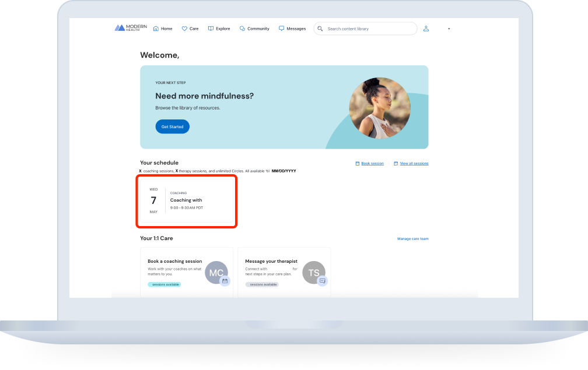Click the house icon beside Home
The height and width of the screenshot is (370, 588).
pyautogui.click(x=156, y=29)
